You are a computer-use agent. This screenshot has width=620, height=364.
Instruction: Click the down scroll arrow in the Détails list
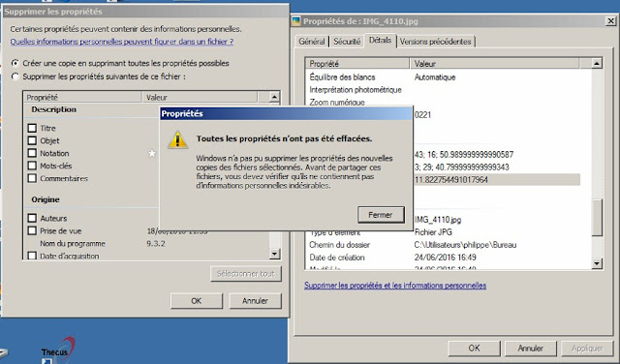tap(597, 263)
